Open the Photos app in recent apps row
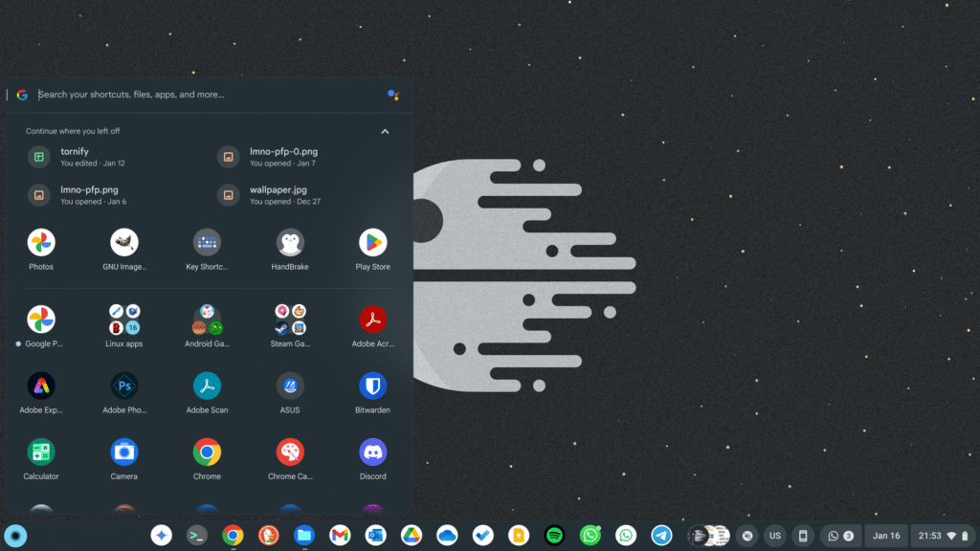 (40, 242)
